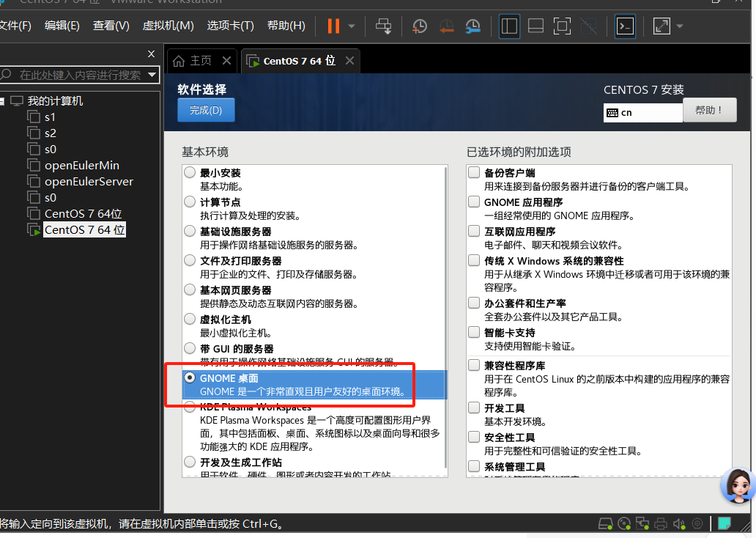Revert the VM to its previous snapshot
756x538 pixels.
click(x=446, y=26)
